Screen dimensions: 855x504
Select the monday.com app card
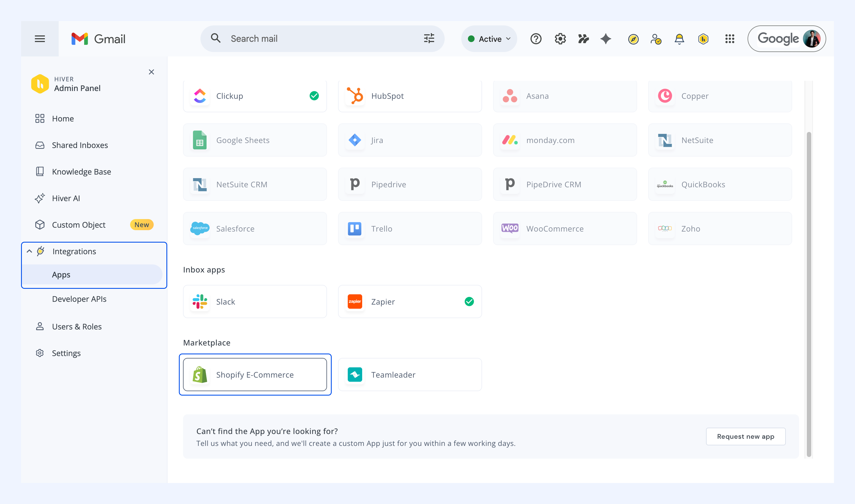click(x=565, y=140)
